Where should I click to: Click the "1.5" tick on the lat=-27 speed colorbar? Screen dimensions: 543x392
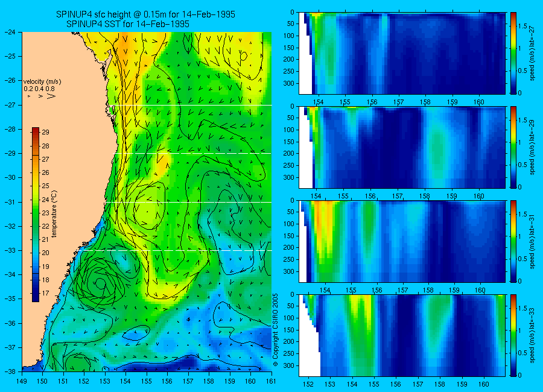point(523,27)
